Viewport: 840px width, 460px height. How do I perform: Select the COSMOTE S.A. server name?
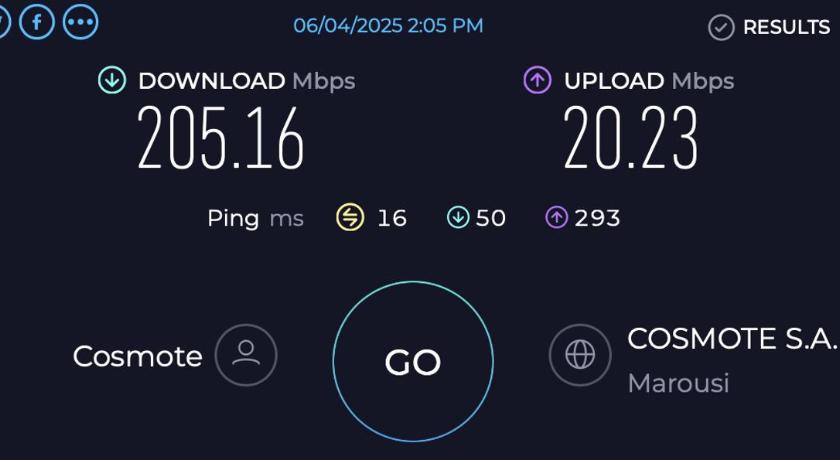(x=731, y=339)
